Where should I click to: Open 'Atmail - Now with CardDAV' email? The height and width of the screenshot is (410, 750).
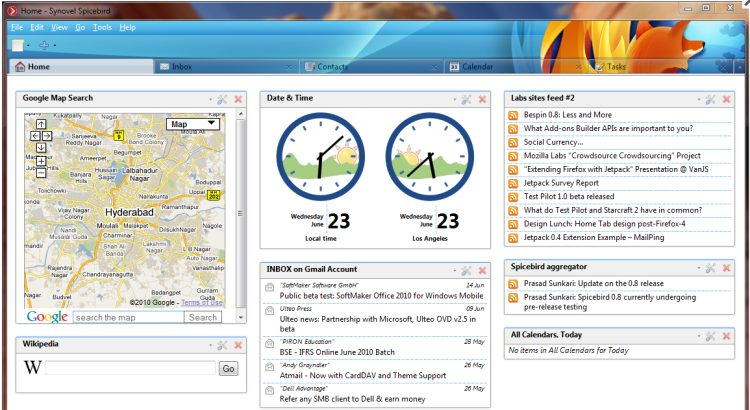point(363,376)
